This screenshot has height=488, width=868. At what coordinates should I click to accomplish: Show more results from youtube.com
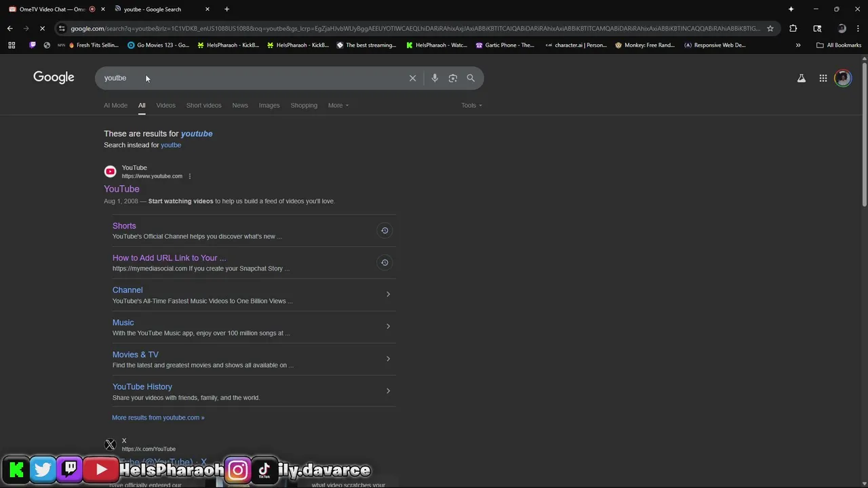158,418
